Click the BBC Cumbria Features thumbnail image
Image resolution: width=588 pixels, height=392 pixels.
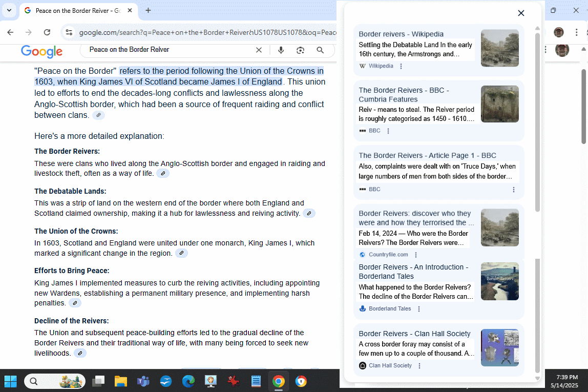pyautogui.click(x=499, y=104)
